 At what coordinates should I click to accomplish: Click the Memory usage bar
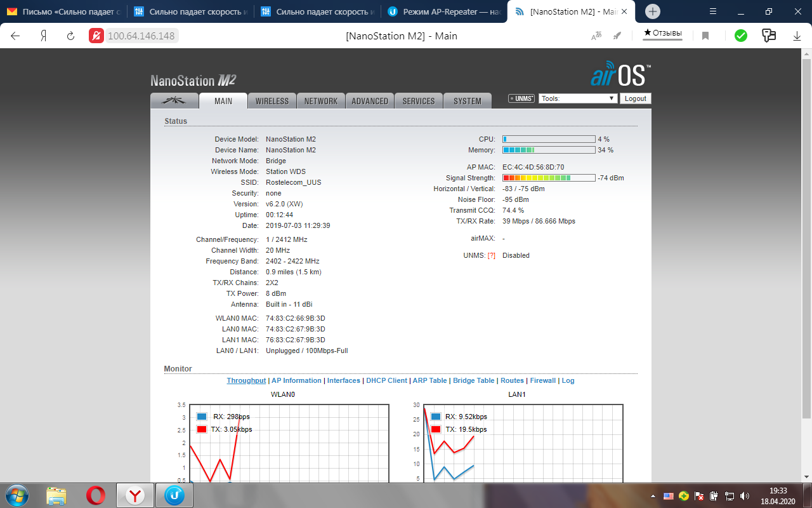(x=549, y=150)
